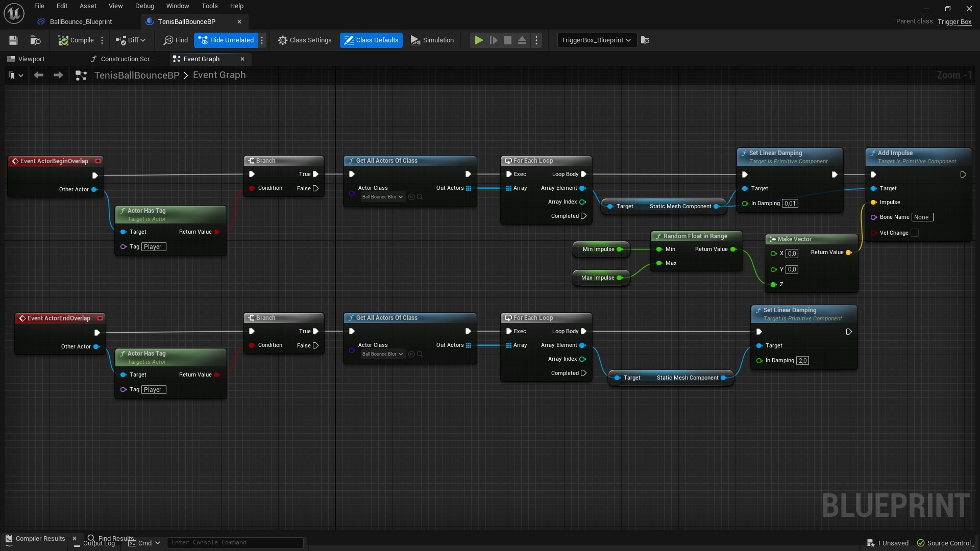Click the Enter Console Command field
The width and height of the screenshot is (980, 551).
pos(235,542)
